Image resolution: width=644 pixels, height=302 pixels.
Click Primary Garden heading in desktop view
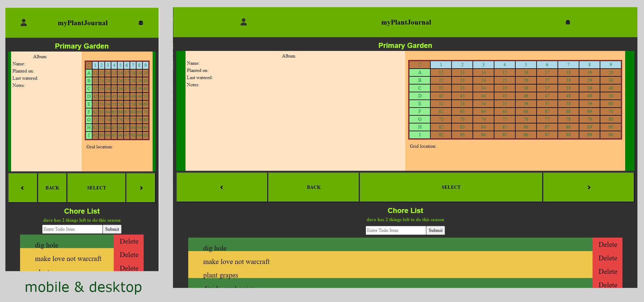(x=405, y=46)
